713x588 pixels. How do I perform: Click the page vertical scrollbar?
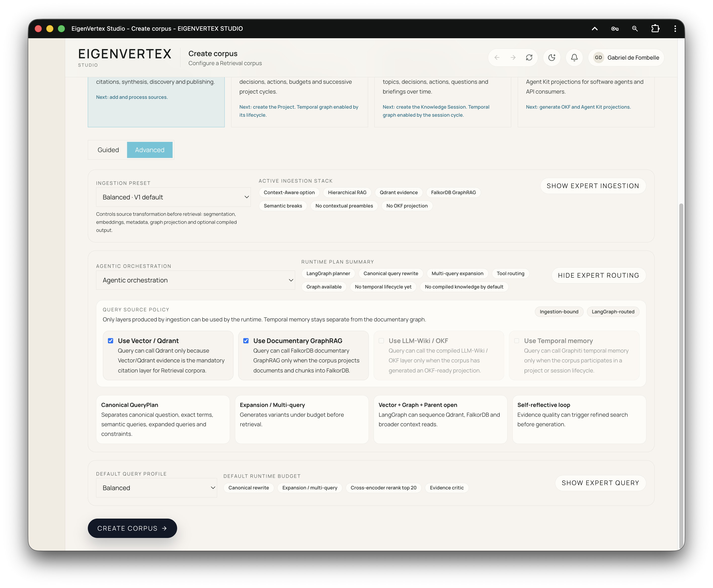coord(681,376)
